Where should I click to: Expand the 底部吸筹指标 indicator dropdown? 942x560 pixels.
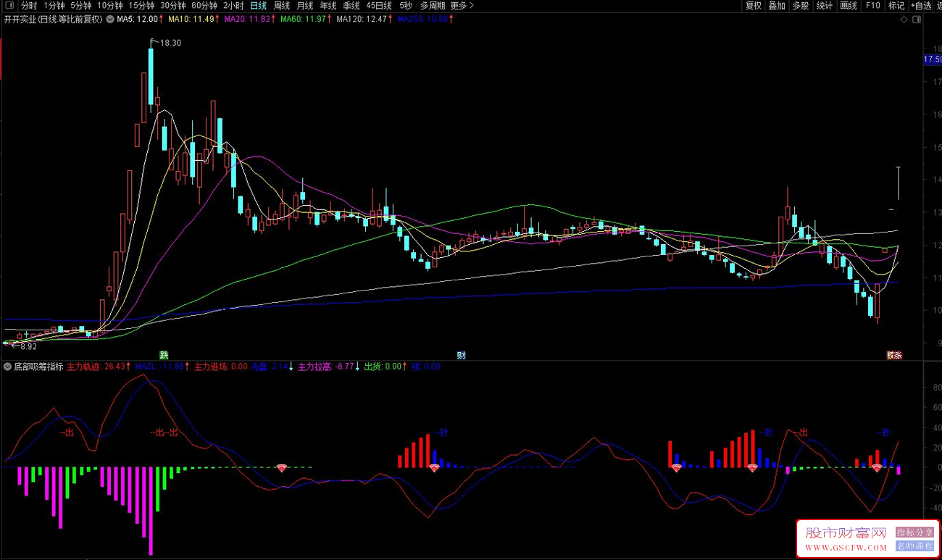coord(8,367)
